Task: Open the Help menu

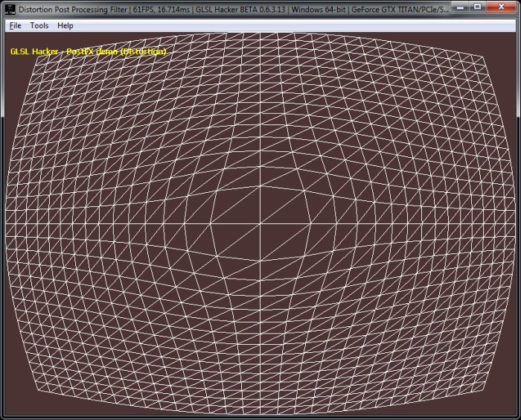Action: click(65, 25)
